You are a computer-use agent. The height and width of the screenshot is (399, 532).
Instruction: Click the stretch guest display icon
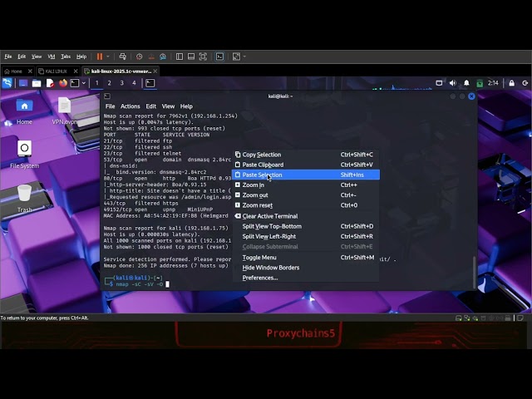(x=236, y=57)
